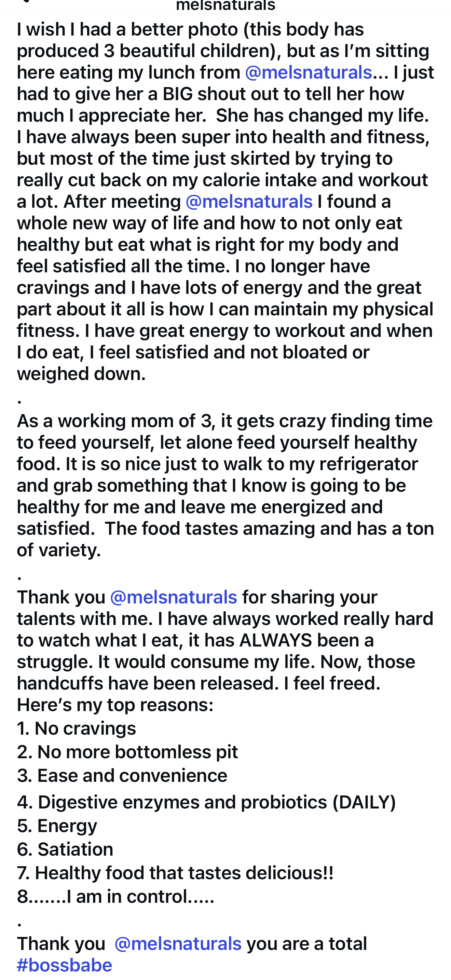Tap the words "weighed down." ending first paragraph
Viewport: 451px width, 980px height.
[81, 374]
